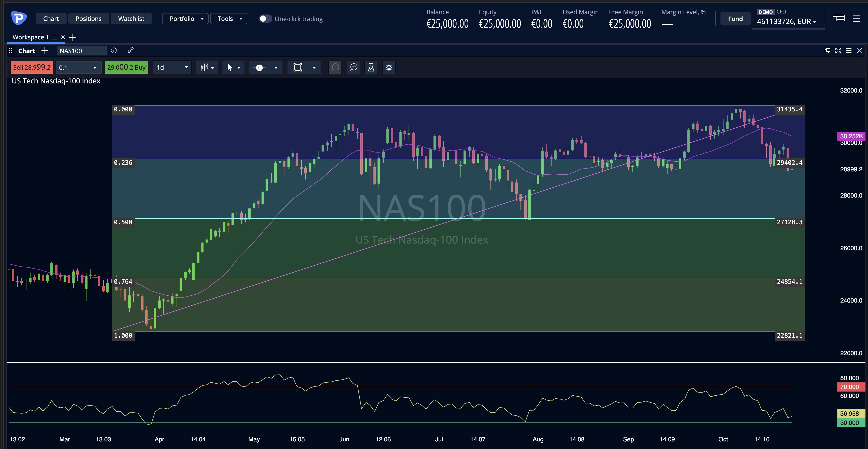Click the 30.252K moving average price label
This screenshot has height=449, width=868.
coord(851,136)
